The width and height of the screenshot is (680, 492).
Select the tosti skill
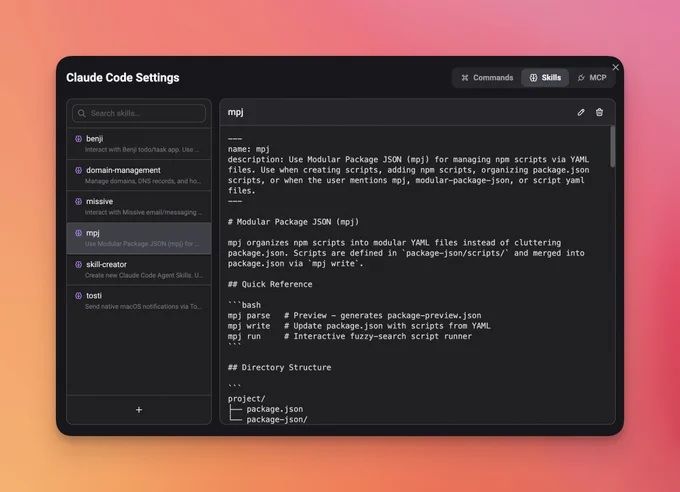click(x=139, y=301)
